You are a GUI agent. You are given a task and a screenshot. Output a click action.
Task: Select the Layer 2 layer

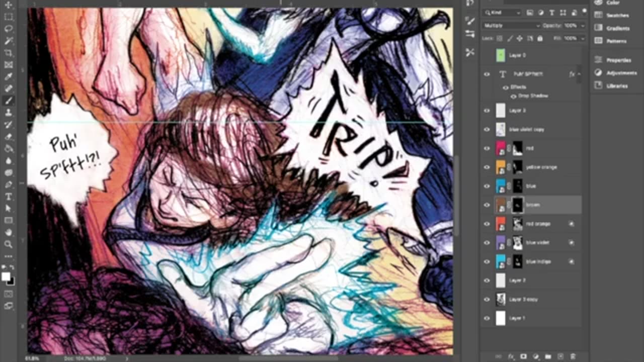point(531,281)
